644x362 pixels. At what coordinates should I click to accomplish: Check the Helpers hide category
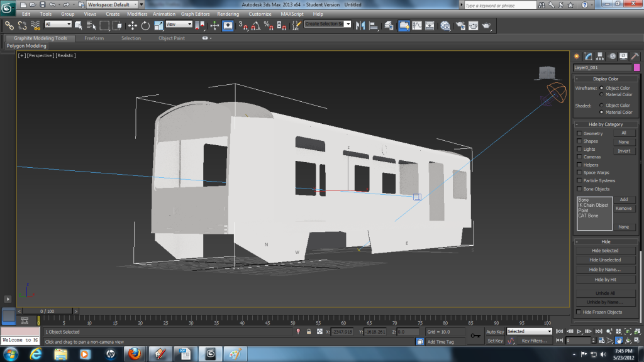(579, 165)
